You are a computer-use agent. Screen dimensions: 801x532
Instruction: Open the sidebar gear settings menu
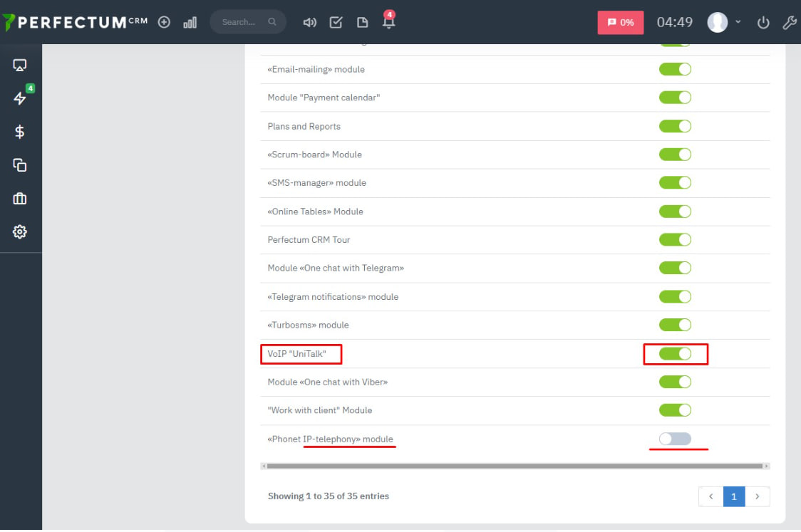click(20, 231)
